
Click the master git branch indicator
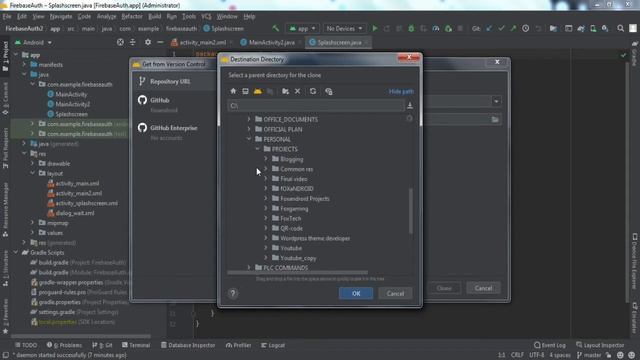coord(589,355)
